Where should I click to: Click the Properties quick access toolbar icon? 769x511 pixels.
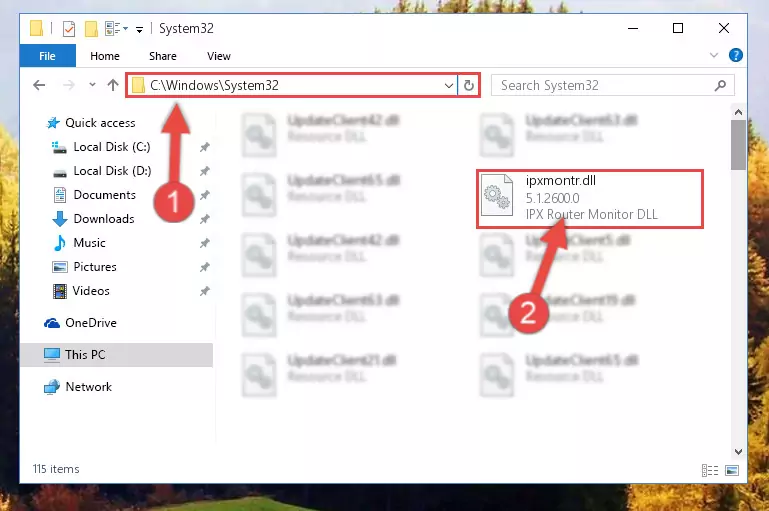[x=69, y=29]
